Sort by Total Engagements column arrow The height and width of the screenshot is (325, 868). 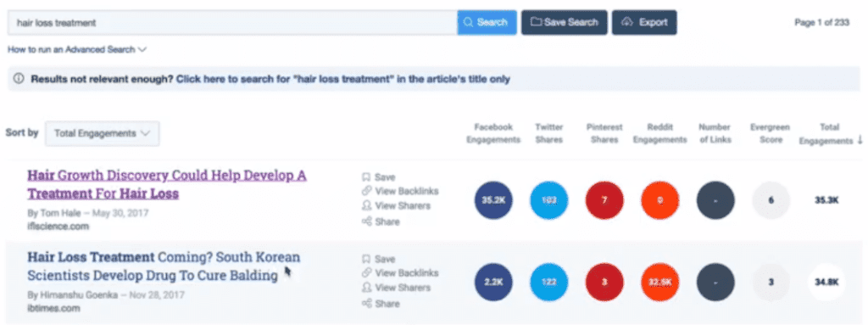pos(860,141)
